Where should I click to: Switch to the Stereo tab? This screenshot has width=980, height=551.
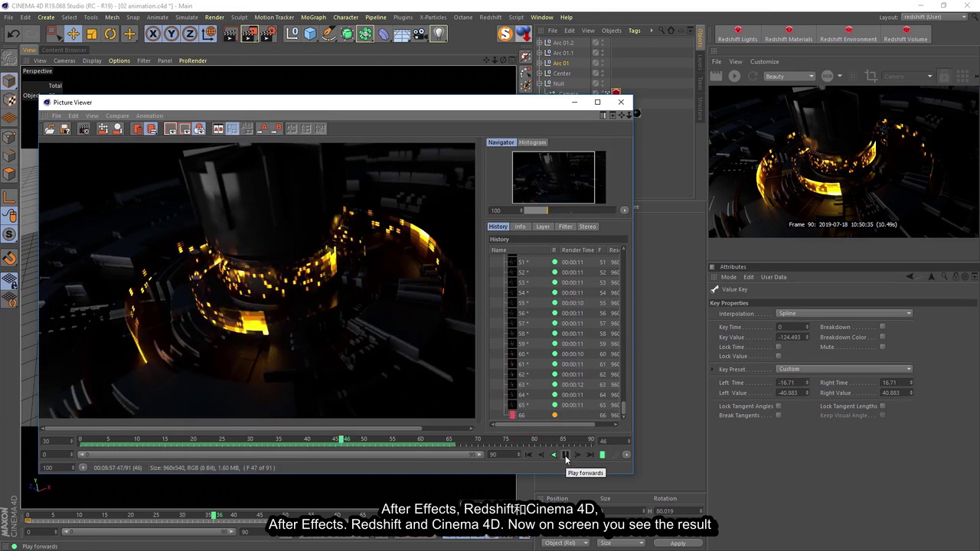click(x=587, y=227)
